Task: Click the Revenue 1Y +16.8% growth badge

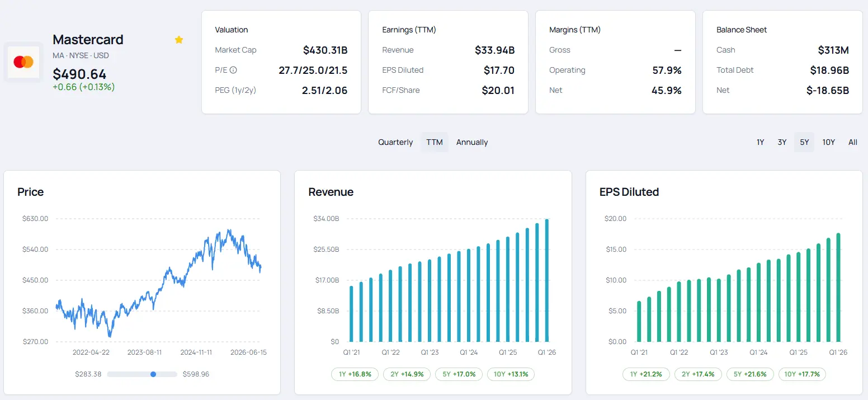Action: point(355,374)
